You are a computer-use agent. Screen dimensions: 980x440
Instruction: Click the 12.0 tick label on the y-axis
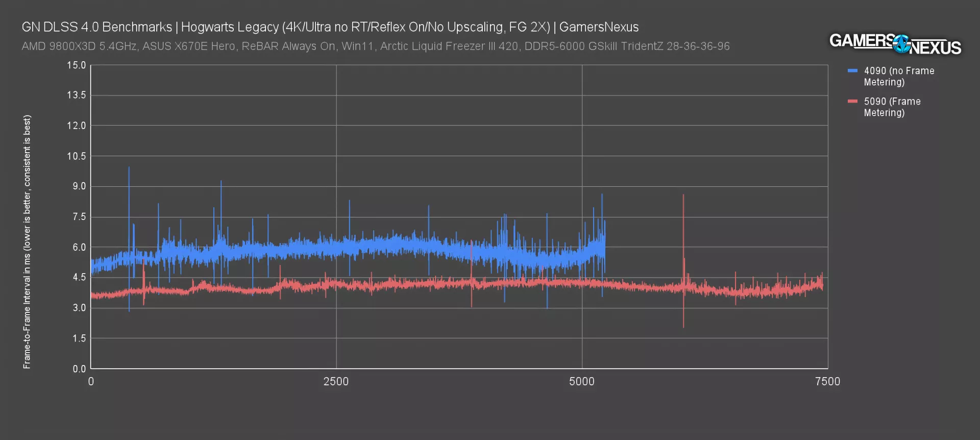(x=76, y=126)
